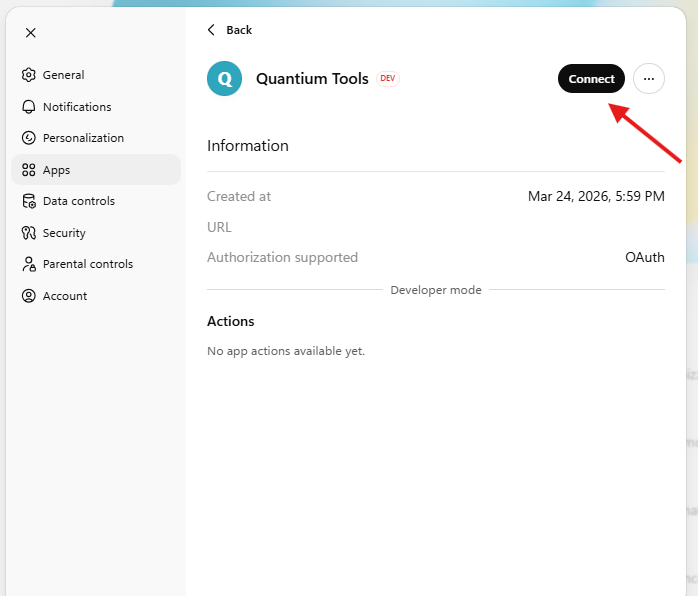Click the Actions heading

tap(231, 321)
